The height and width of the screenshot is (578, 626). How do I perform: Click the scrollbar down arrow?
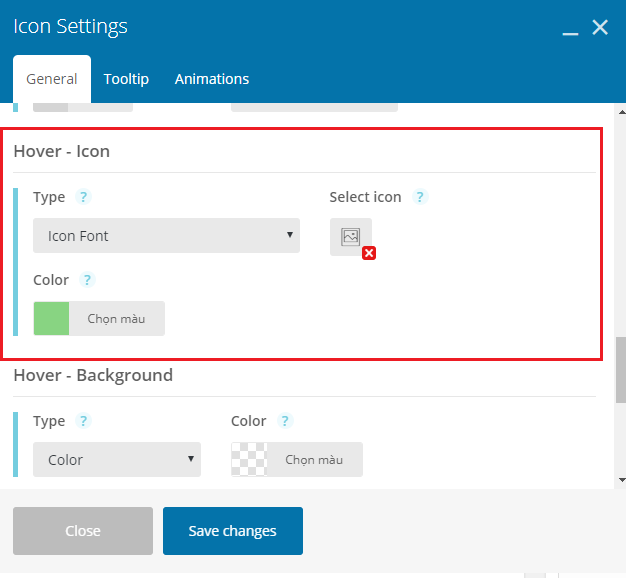point(622,480)
